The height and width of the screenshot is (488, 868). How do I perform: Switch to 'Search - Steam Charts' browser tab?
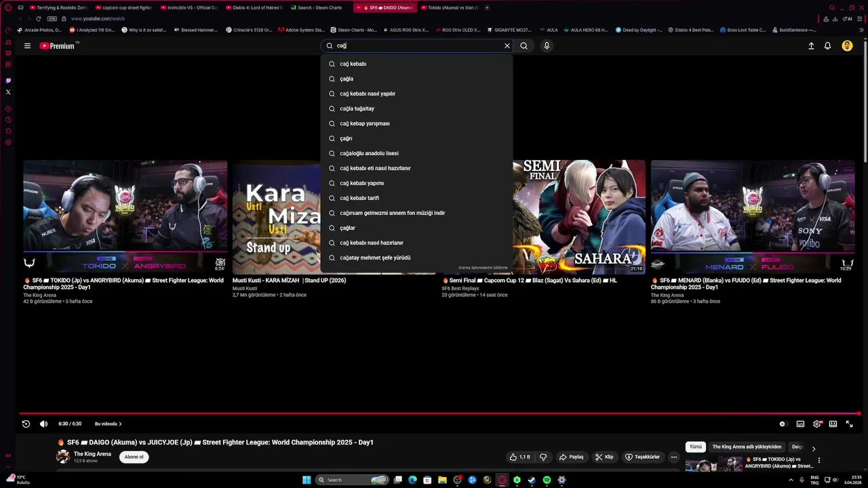click(x=319, y=7)
